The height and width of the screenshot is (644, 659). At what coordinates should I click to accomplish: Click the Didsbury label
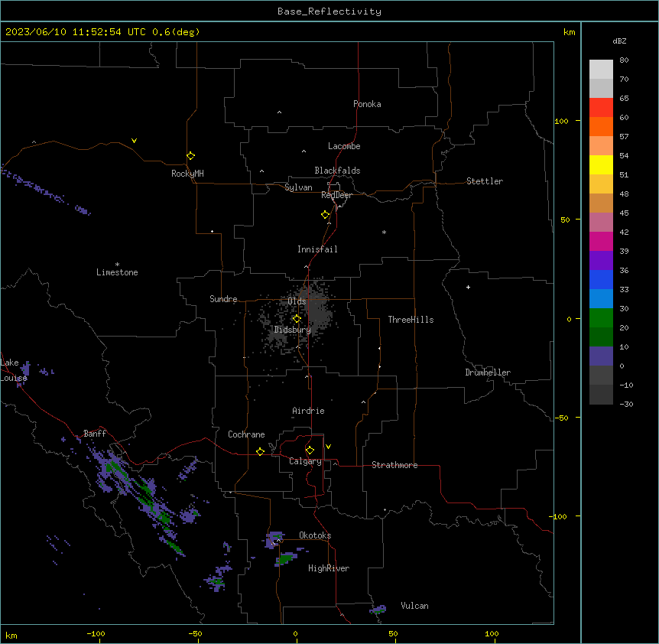[x=293, y=330]
